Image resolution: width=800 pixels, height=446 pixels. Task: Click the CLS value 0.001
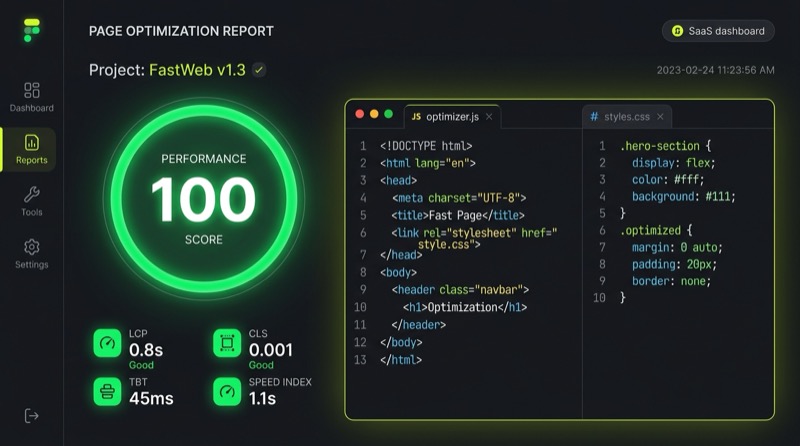point(270,350)
